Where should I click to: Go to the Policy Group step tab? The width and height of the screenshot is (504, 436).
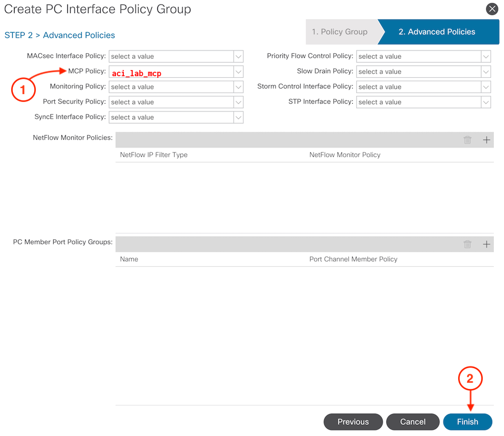340,32
